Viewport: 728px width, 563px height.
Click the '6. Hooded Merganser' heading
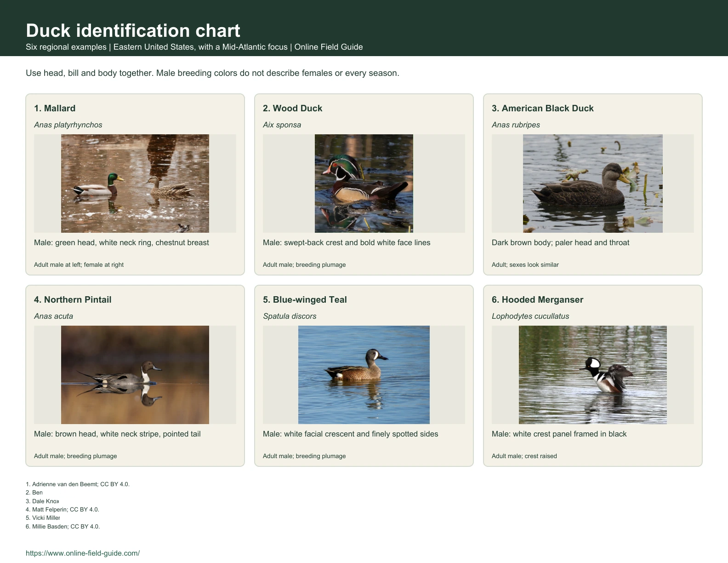[x=537, y=299]
